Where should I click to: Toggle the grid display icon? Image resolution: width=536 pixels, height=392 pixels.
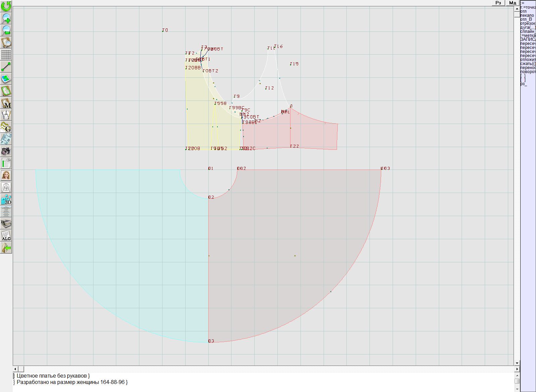[x=6, y=54]
